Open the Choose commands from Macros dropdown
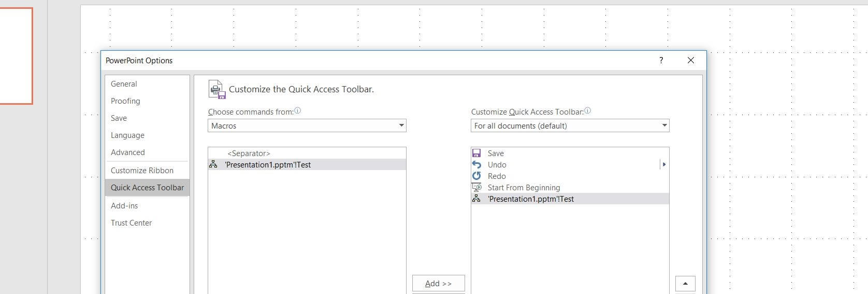The image size is (868, 294). (x=307, y=125)
